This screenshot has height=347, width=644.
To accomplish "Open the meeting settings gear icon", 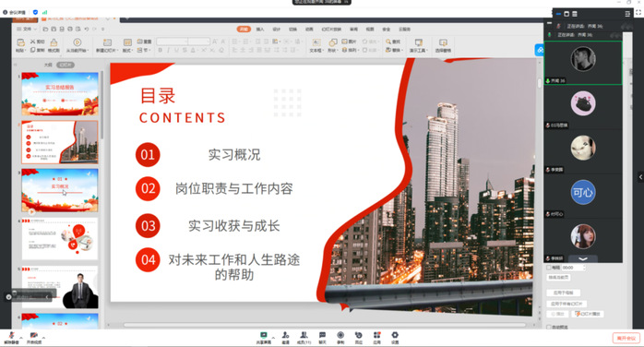I will click(x=395, y=336).
